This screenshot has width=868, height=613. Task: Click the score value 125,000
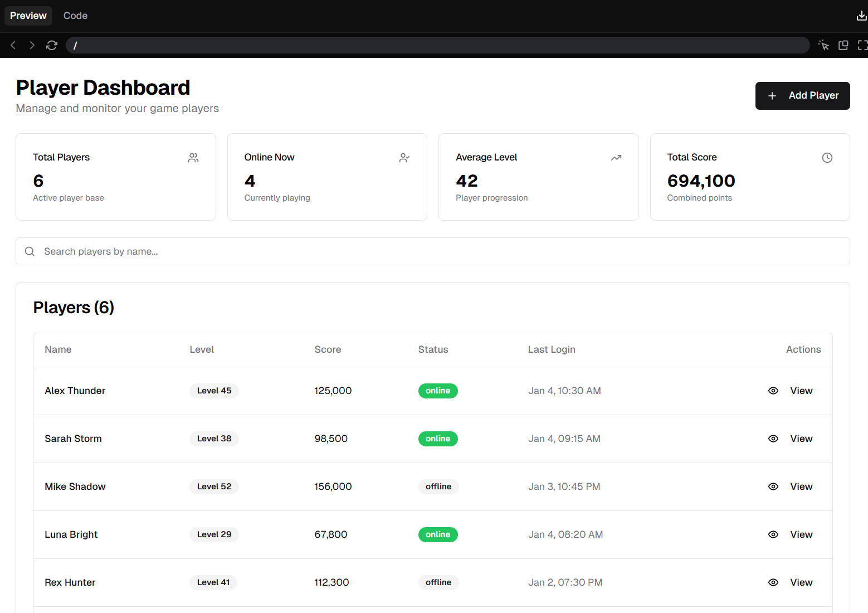point(333,391)
